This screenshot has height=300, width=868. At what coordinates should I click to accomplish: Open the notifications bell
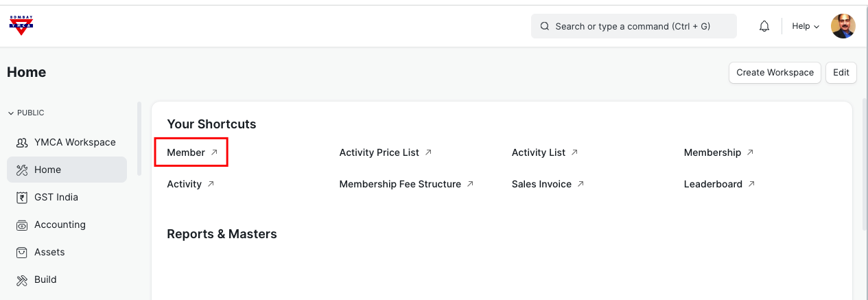pyautogui.click(x=764, y=26)
